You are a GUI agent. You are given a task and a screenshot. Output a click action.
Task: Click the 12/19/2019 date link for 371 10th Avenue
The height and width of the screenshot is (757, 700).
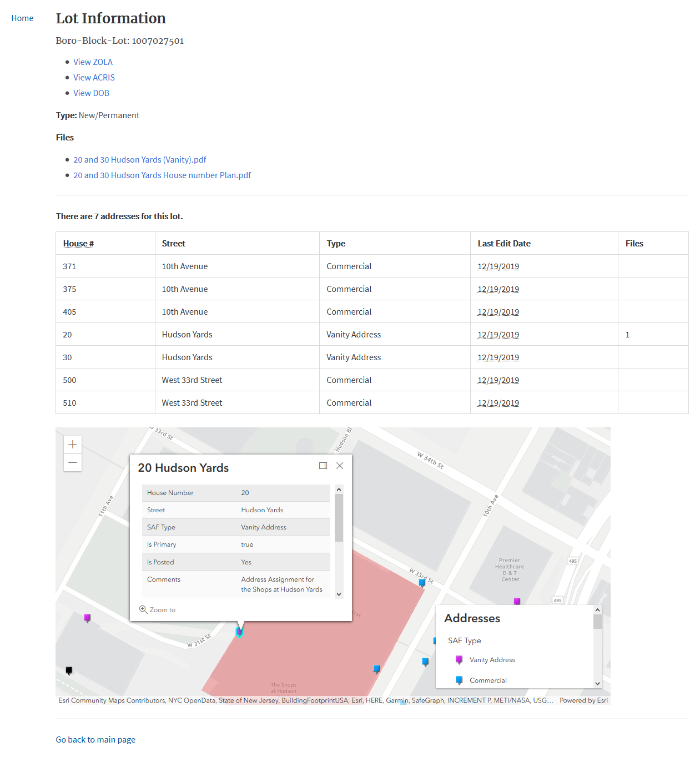point(498,266)
